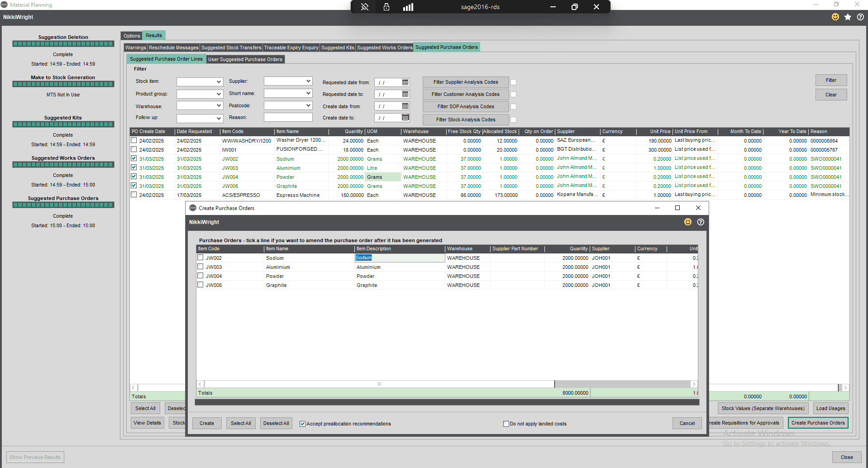This screenshot has width=868, height=468.
Task: Toggle Accept preallocation recommendations checkbox
Action: 302,424
